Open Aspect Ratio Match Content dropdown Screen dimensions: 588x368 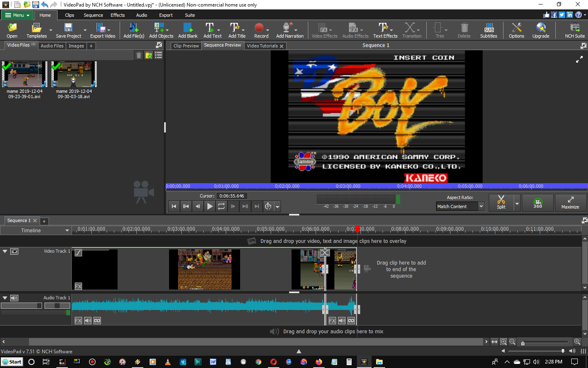pyautogui.click(x=460, y=206)
